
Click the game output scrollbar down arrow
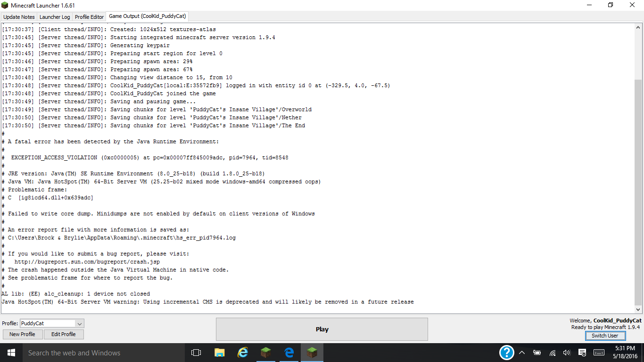click(x=639, y=309)
